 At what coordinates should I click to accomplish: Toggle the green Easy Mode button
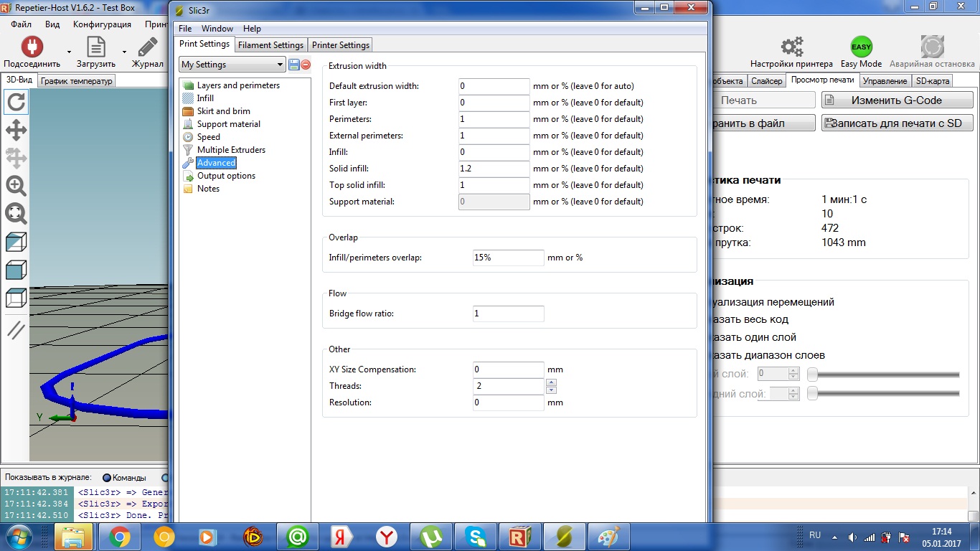[x=861, y=47]
